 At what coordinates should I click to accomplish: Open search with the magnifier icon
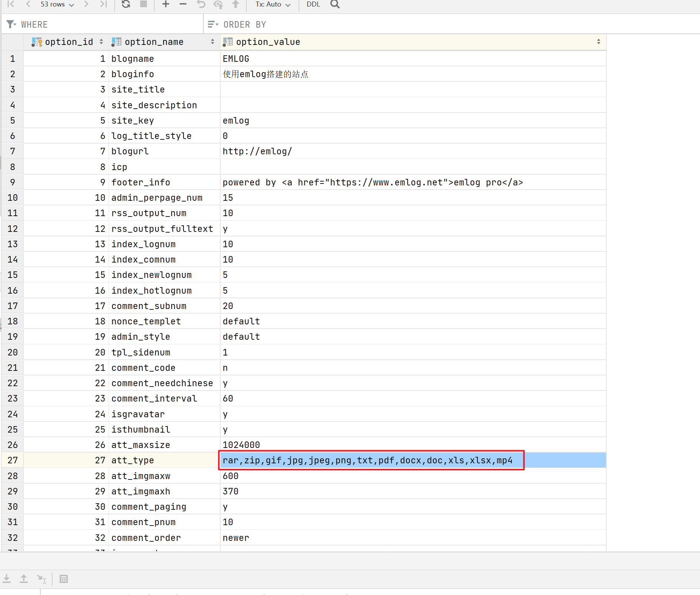pos(335,4)
